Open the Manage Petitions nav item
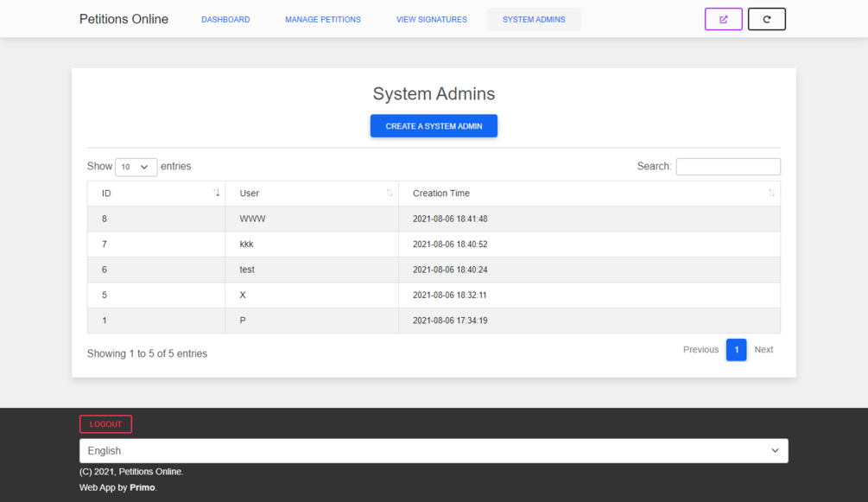The height and width of the screenshot is (502, 868). point(323,19)
